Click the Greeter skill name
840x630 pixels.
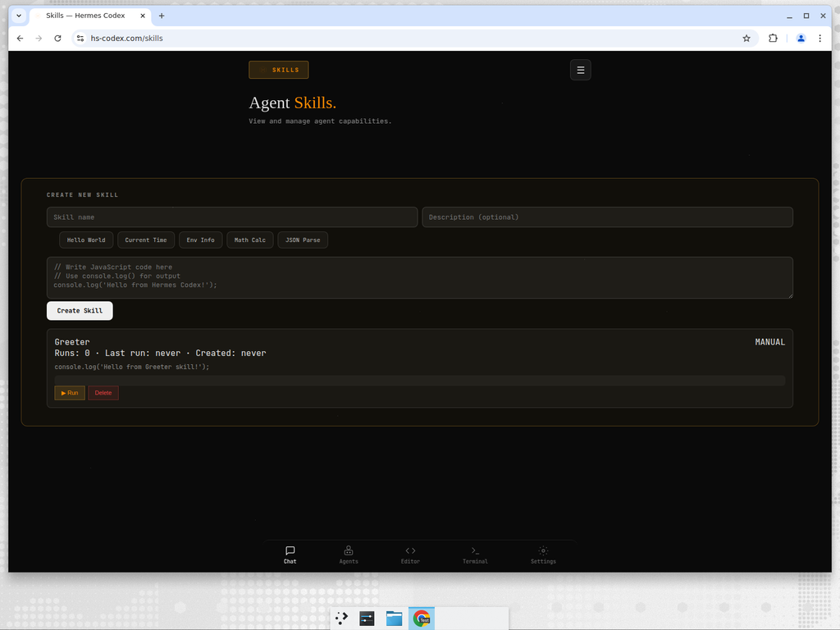72,342
